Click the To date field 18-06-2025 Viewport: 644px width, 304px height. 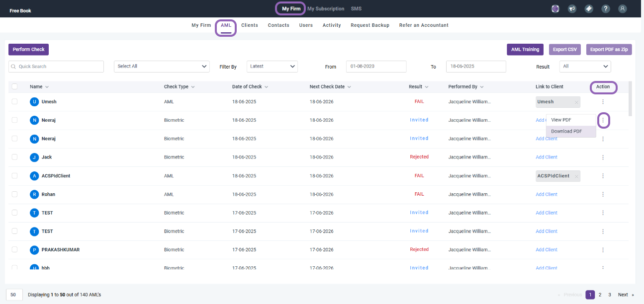click(x=476, y=67)
